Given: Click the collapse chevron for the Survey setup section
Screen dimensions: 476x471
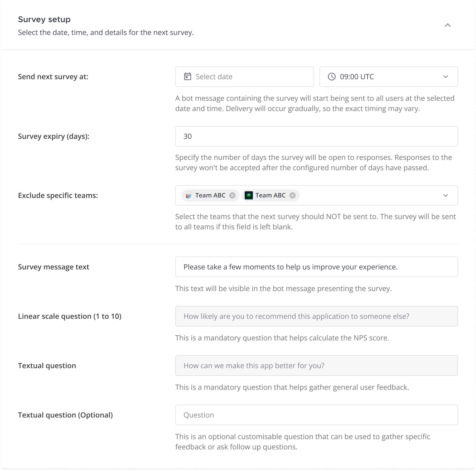Looking at the screenshot, I should point(447,25).
